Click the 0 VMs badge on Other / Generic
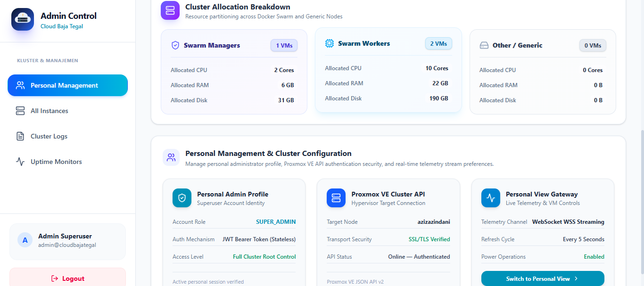Image resolution: width=644 pixels, height=286 pixels. coord(593,46)
